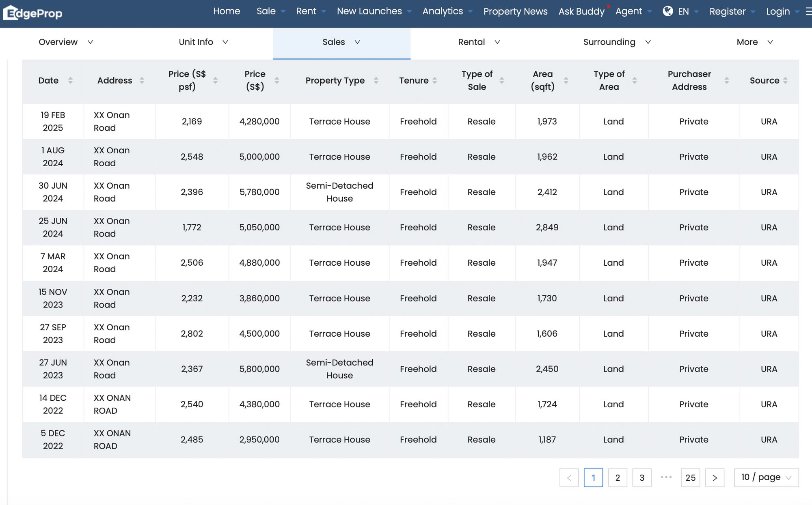Click the EdgeProp logo
Viewport: 812px width, 505px height.
33,13
